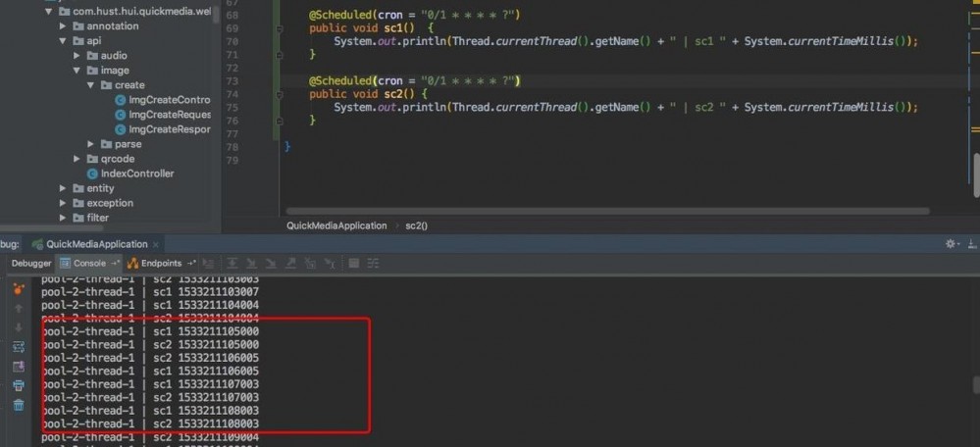Viewport: 980px width, 447px height.
Task: Click the editor horizontal scrollbar
Action: coord(607,212)
